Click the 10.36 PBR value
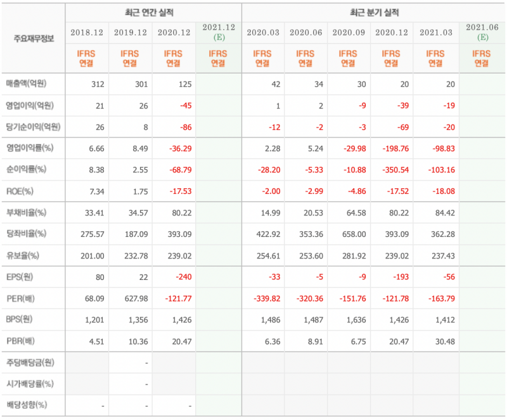This screenshot has width=507, height=420. 138,341
